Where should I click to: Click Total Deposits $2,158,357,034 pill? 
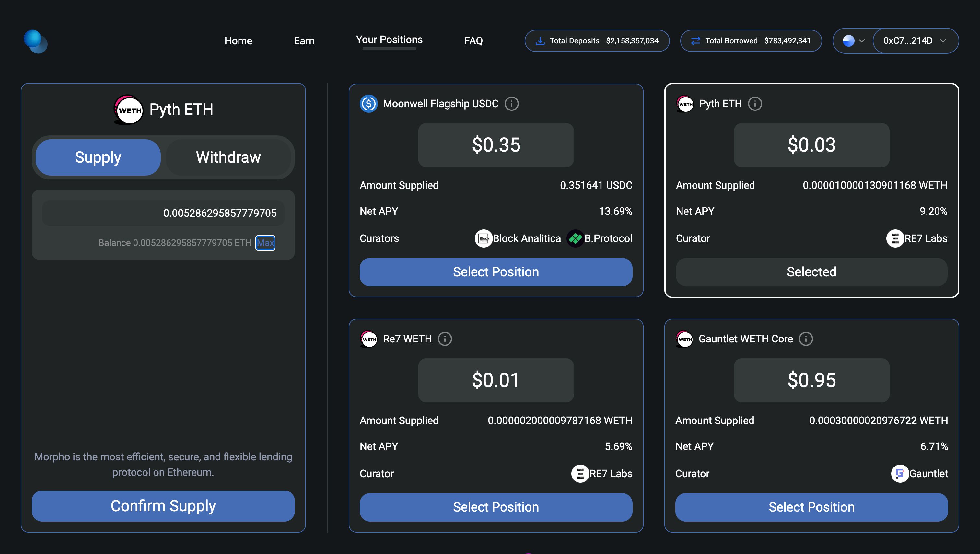tap(597, 41)
